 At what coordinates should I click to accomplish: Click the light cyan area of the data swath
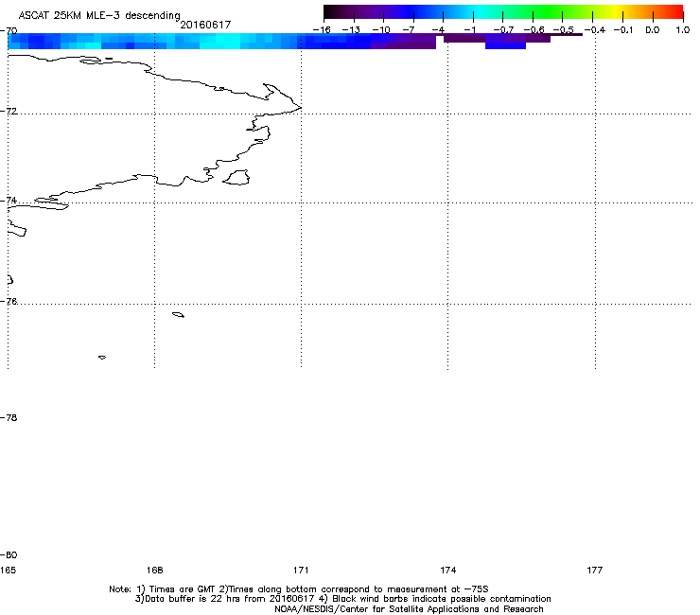click(221, 41)
